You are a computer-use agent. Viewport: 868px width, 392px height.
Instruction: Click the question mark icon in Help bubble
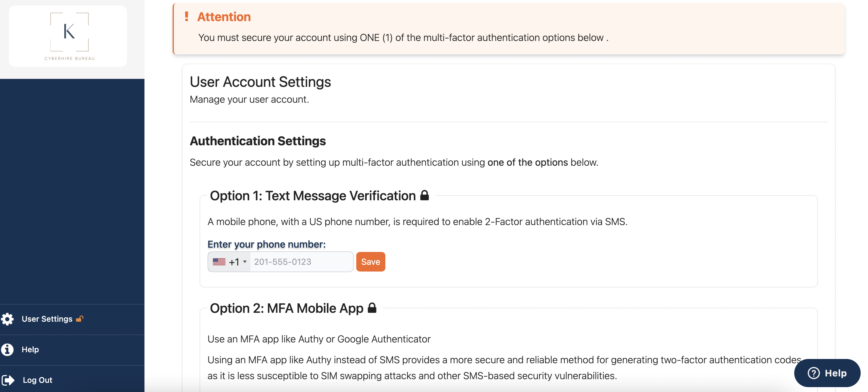(814, 373)
